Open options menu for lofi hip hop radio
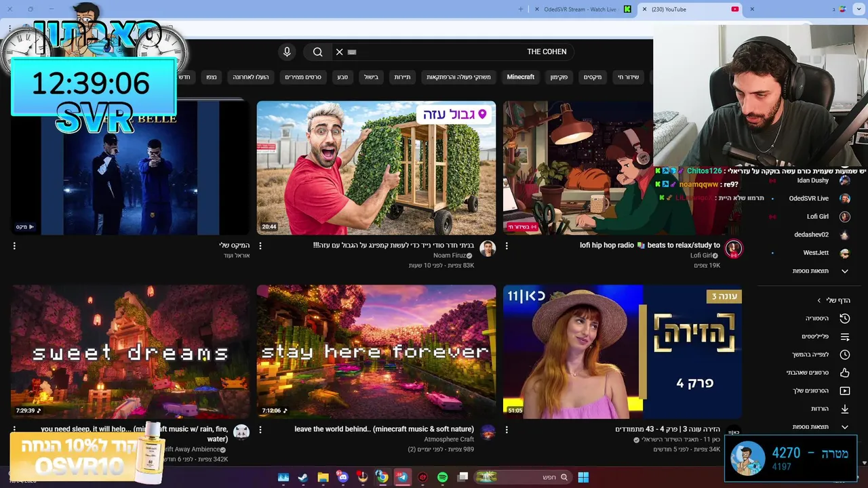 coord(507,246)
